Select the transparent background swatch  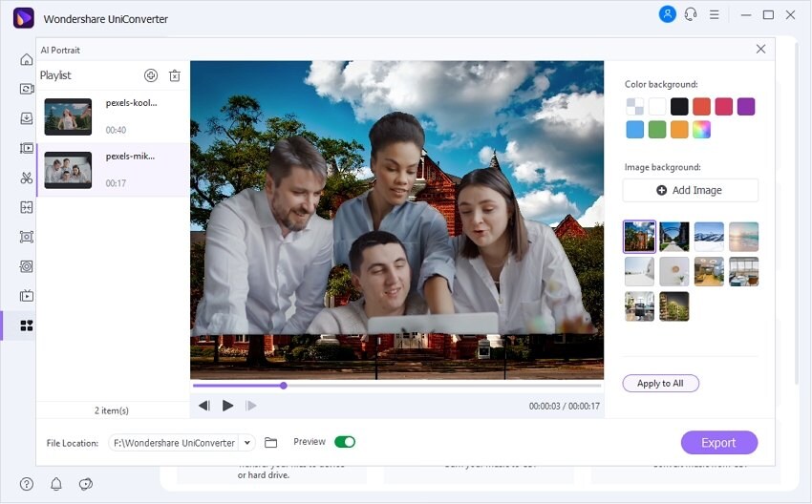click(x=635, y=107)
